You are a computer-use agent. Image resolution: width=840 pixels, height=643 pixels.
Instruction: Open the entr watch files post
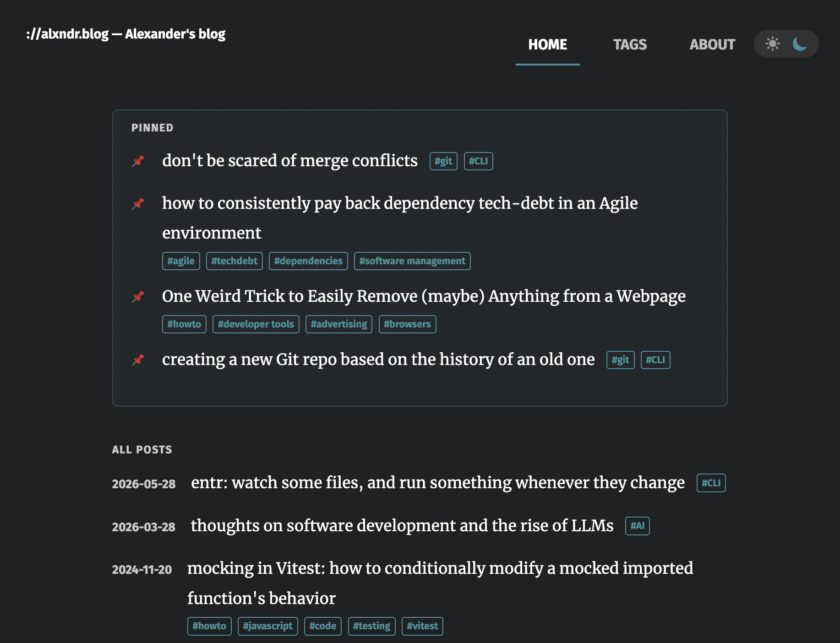(x=438, y=483)
